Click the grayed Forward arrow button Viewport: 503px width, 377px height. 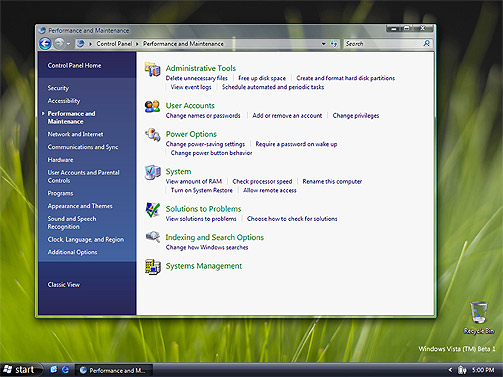pos(59,43)
